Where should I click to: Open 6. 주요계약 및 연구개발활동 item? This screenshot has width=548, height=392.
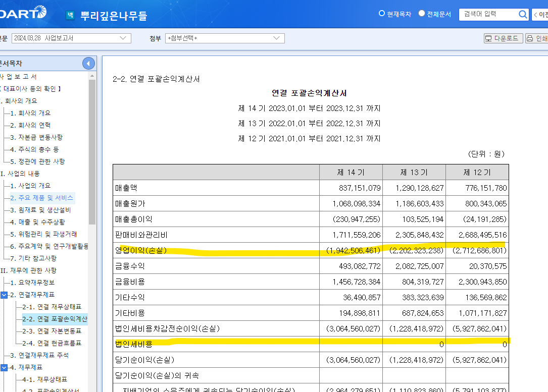pyautogui.click(x=49, y=246)
